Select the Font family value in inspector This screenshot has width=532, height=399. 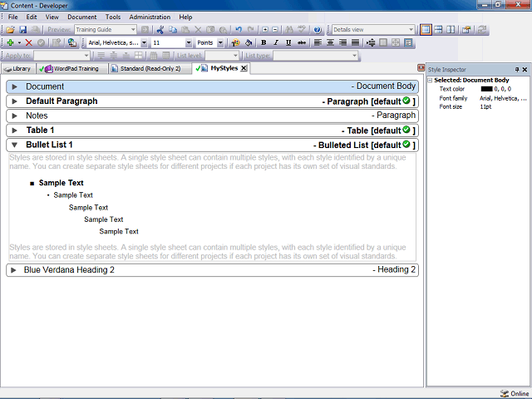pos(504,98)
